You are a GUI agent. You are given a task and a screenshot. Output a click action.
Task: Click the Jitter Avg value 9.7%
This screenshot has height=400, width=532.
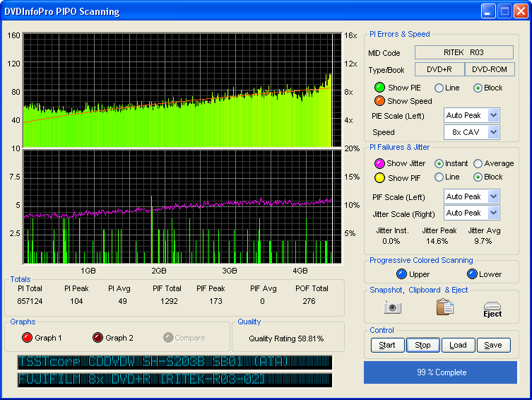click(483, 241)
